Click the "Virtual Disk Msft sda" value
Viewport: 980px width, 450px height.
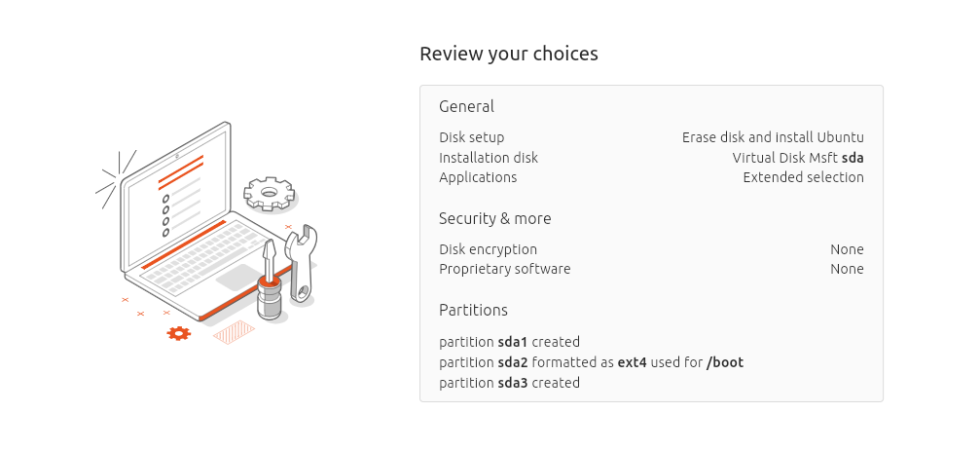tap(797, 158)
